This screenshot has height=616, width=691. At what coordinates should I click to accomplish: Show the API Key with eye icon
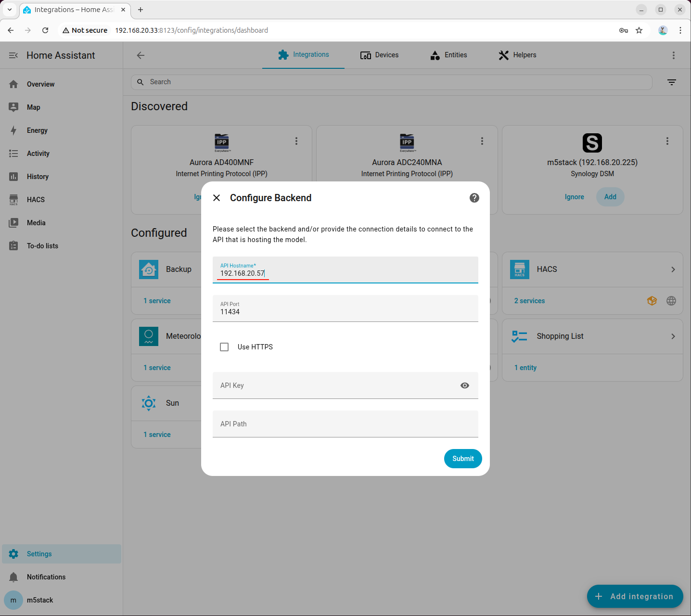pyautogui.click(x=464, y=385)
